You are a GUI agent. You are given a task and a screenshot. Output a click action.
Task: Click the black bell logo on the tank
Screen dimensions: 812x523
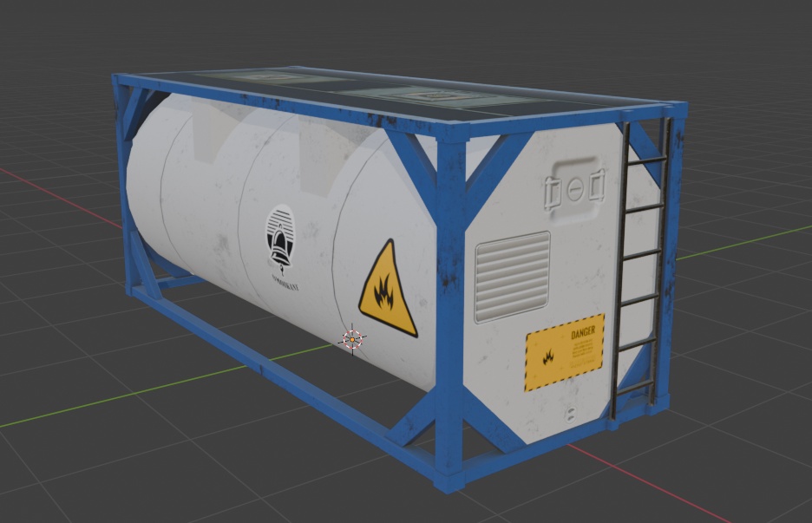click(280, 239)
